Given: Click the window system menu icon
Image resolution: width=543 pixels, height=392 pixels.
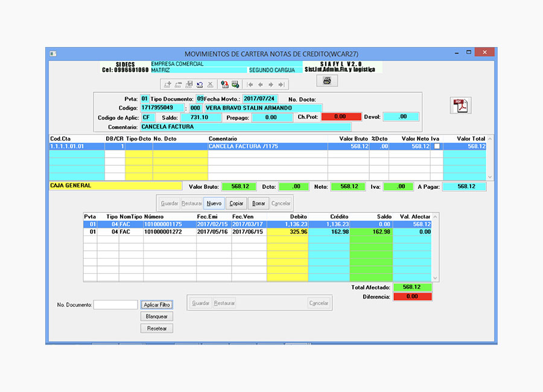Looking at the screenshot, I should coord(53,54).
